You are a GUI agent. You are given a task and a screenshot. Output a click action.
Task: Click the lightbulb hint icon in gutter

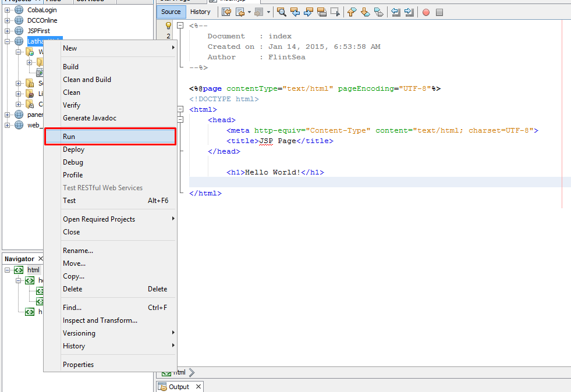pos(168,25)
